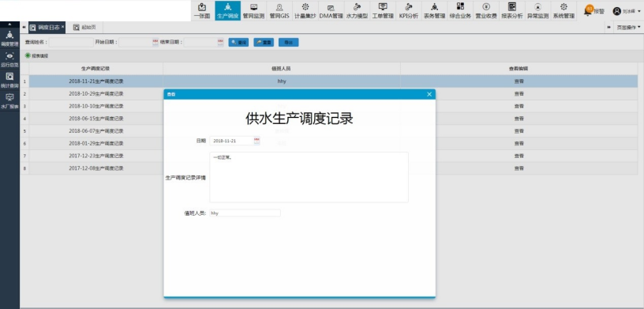644x309 pixels.
Task: Click 查看 link for 2017-12-08 row
Action: pyautogui.click(x=519, y=168)
